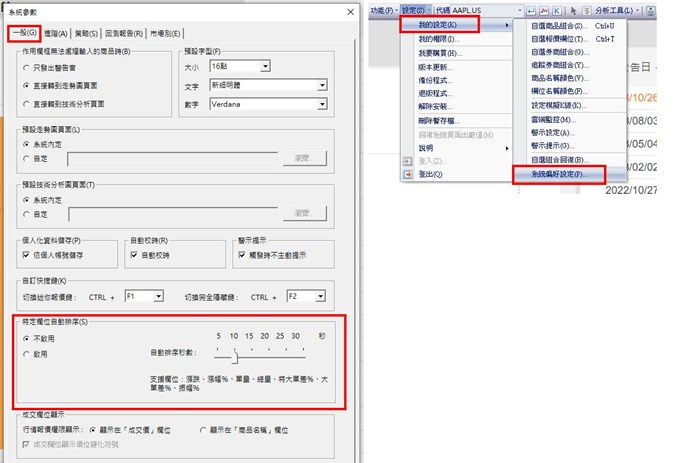
Task: Click the 2022/10/27 date cell
Action: (x=631, y=190)
